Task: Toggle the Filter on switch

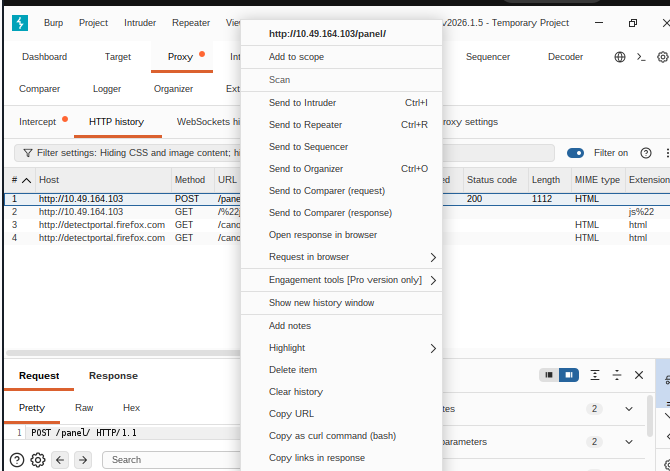Action: pos(575,153)
